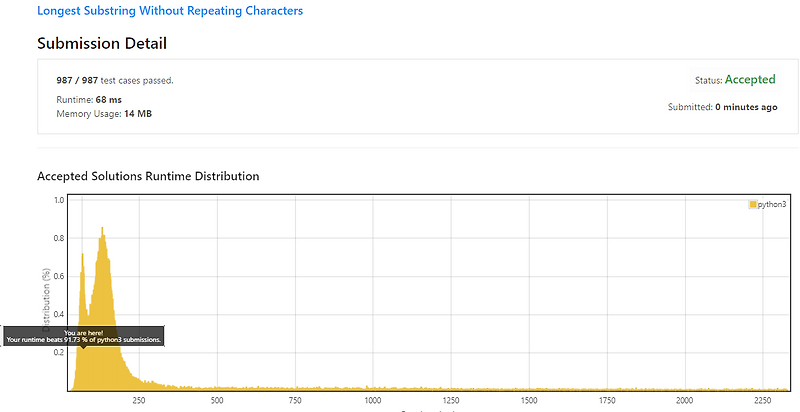Screen dimensions: 800x412
Task: Click the 1.0 label on the y-axis
Action: pyautogui.click(x=59, y=200)
